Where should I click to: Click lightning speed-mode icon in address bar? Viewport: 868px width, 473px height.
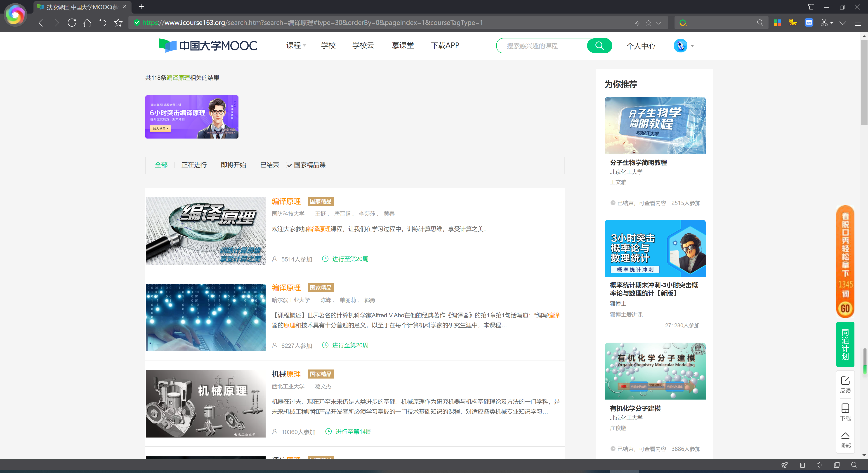click(x=637, y=23)
